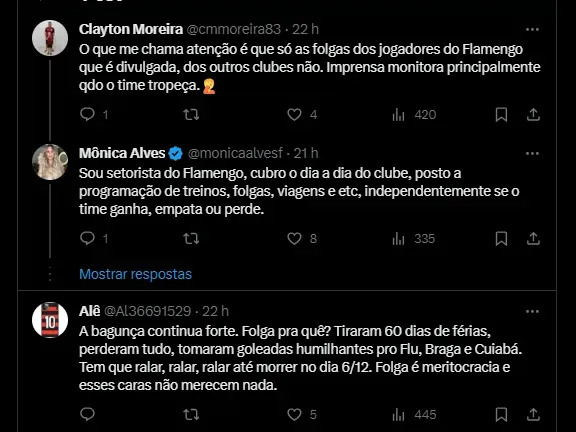Share Alê's tweet
Viewport: 576px width, 432px height.
pos(533,415)
